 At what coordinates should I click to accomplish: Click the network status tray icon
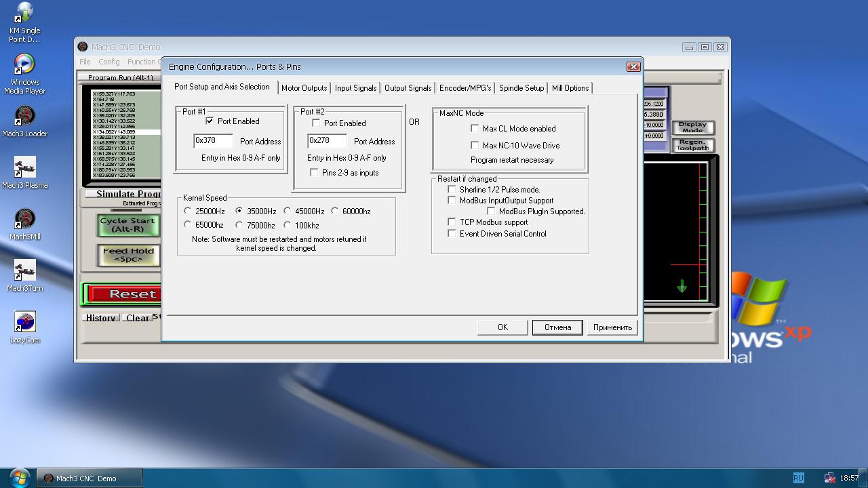pyautogui.click(x=829, y=478)
